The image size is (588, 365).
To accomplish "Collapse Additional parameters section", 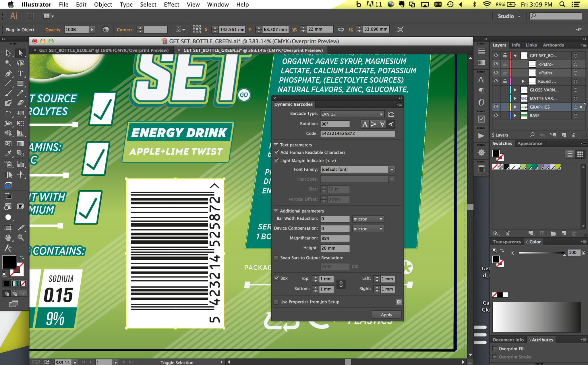I will pos(276,211).
